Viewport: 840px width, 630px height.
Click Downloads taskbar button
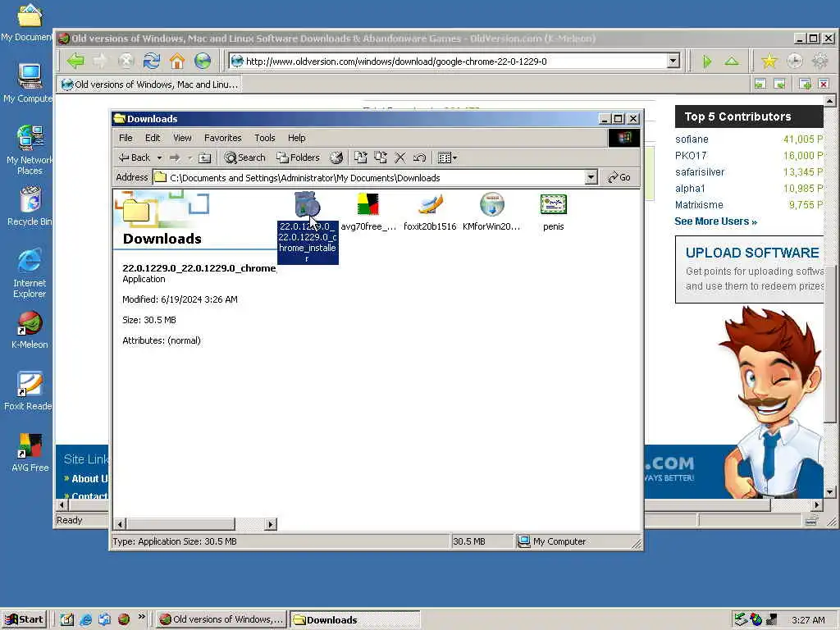[355, 620]
